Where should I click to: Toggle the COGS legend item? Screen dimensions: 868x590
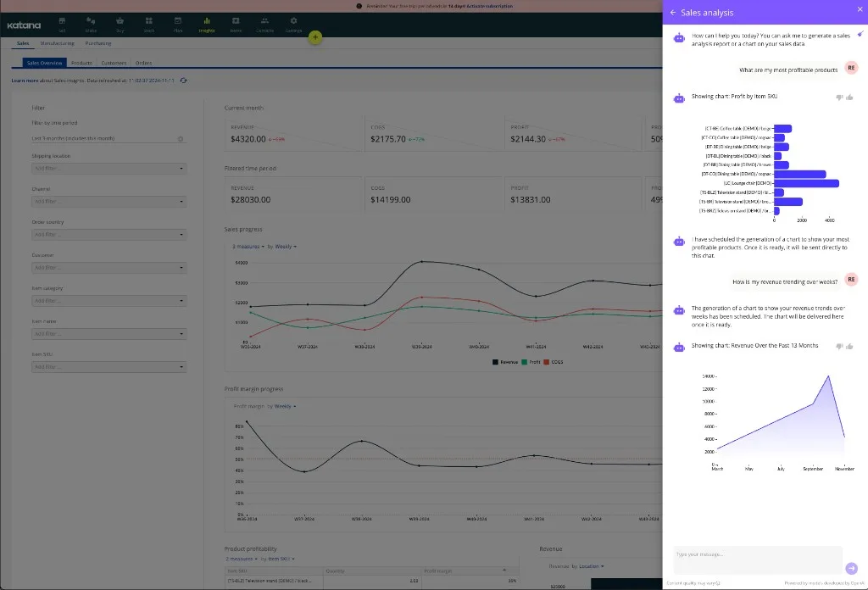pyautogui.click(x=553, y=362)
